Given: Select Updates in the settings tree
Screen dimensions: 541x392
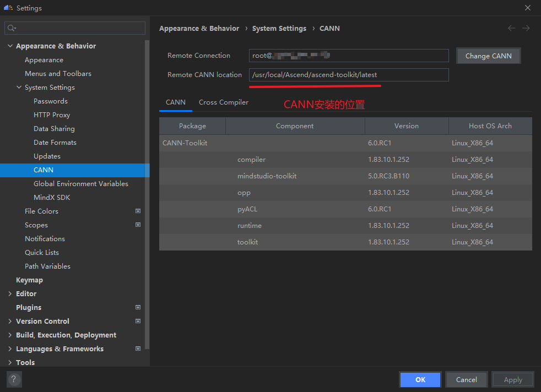Looking at the screenshot, I should (x=47, y=156).
